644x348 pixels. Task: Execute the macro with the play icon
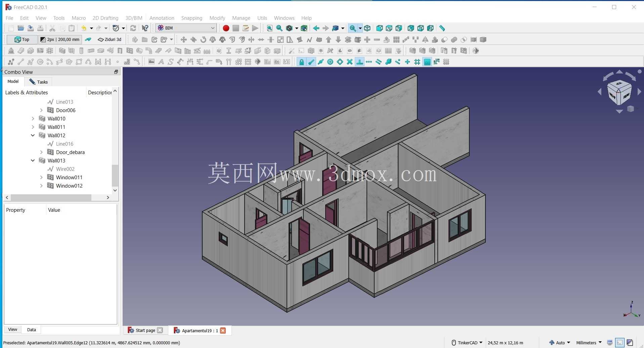(255, 28)
